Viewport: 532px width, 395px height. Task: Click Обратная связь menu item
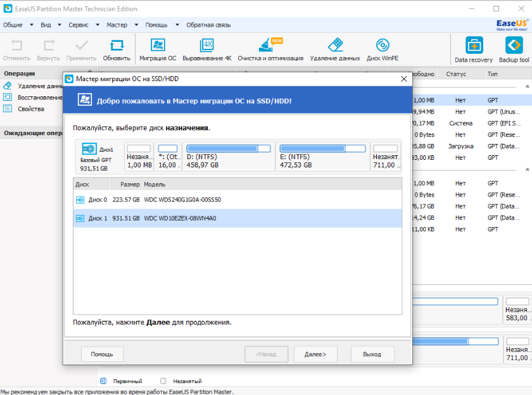[x=208, y=25]
